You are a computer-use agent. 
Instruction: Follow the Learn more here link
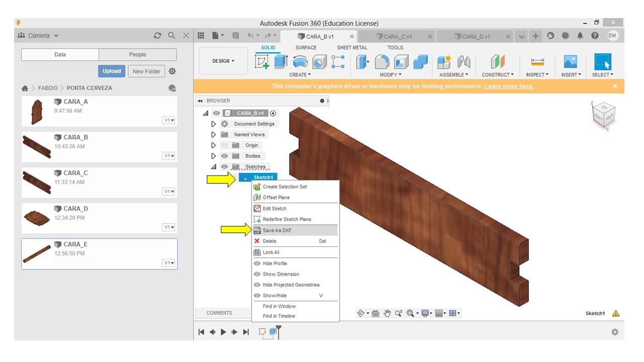pyautogui.click(x=509, y=86)
